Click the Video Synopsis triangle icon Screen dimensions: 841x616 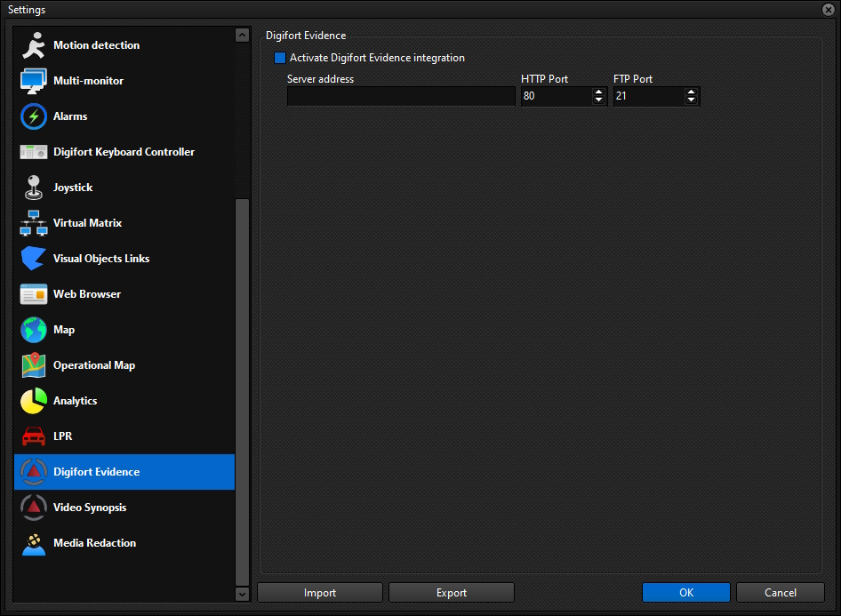point(34,508)
